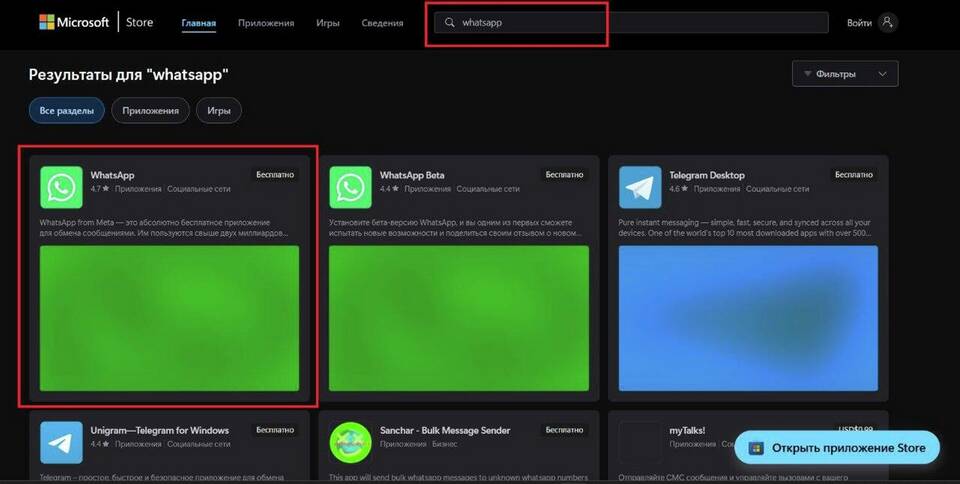
Task: Open the 'Главная' navigation tab
Action: pyautogui.click(x=198, y=23)
